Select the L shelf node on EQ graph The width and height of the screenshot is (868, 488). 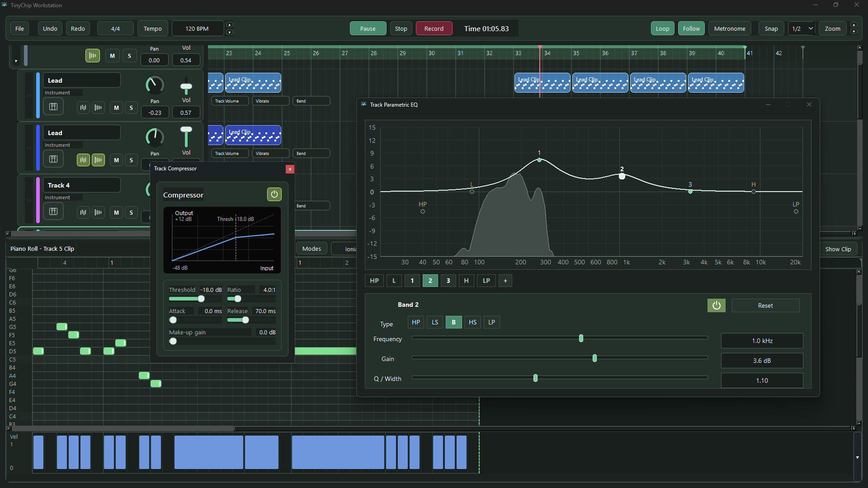point(472,192)
